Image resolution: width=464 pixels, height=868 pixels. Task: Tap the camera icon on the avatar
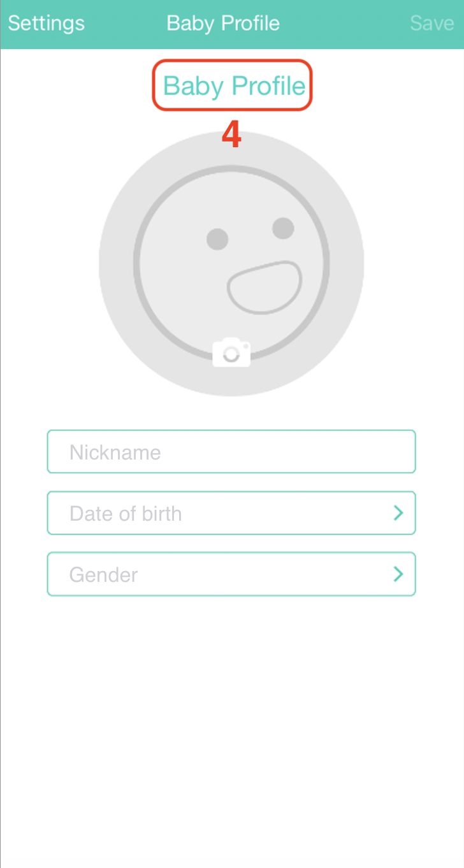tap(231, 352)
